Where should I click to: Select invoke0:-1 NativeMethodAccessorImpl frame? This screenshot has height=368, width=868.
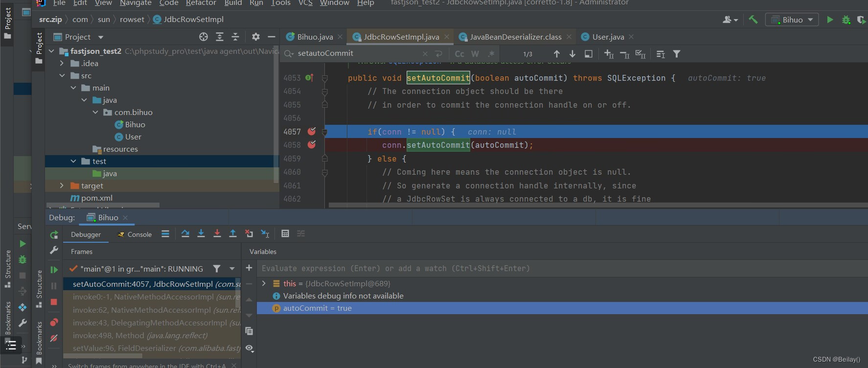(152, 297)
